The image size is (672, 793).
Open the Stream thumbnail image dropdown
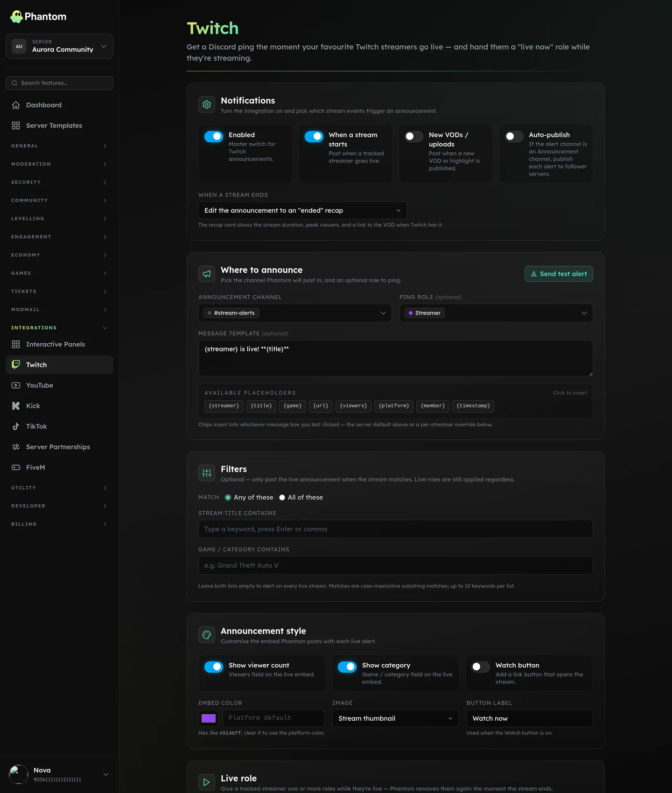pos(395,718)
